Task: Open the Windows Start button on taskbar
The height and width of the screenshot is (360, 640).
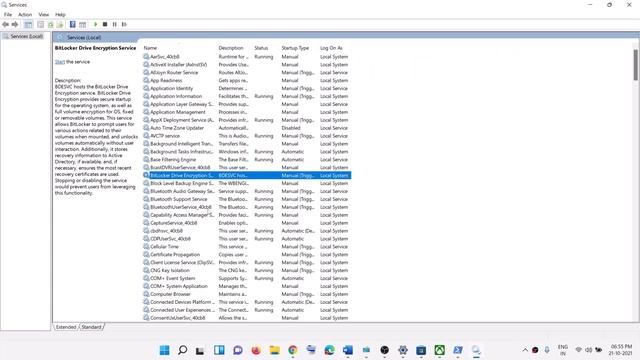Action: tap(164, 350)
